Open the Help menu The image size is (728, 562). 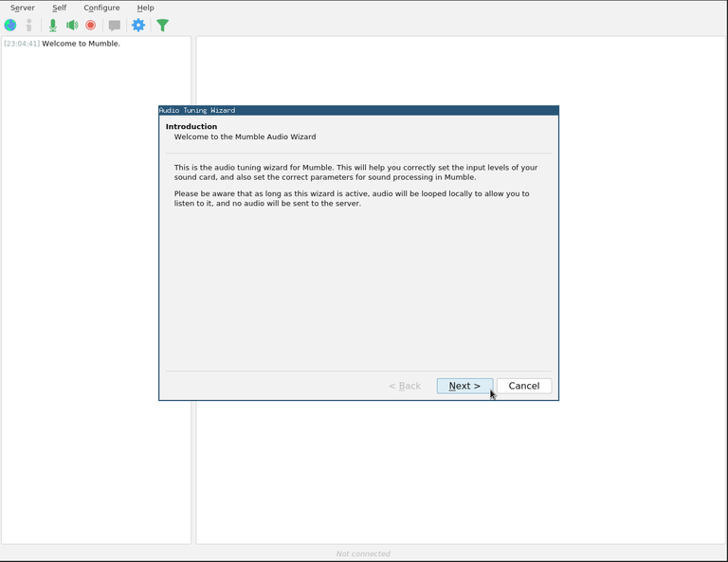[x=145, y=8]
